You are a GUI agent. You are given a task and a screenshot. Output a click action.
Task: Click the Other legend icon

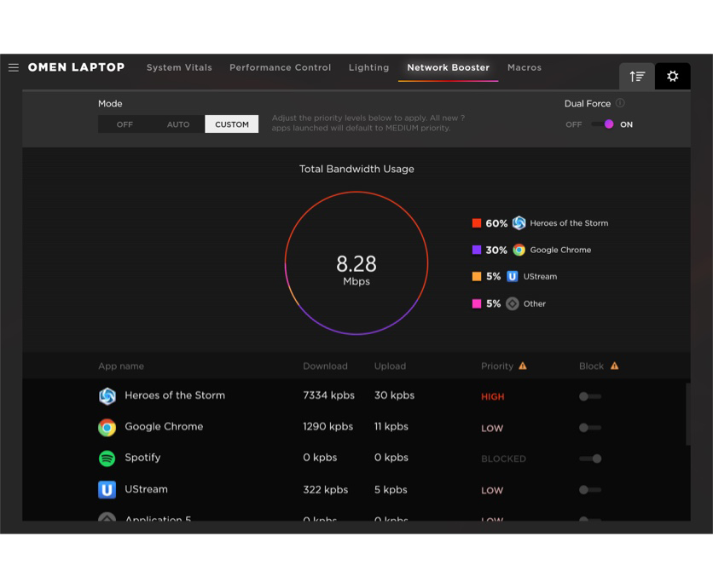pos(513,303)
